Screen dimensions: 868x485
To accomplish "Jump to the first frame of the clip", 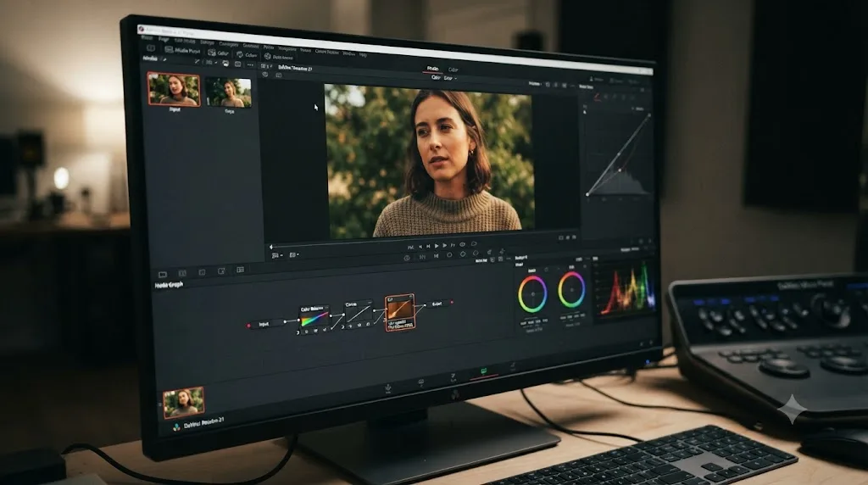I will click(411, 247).
